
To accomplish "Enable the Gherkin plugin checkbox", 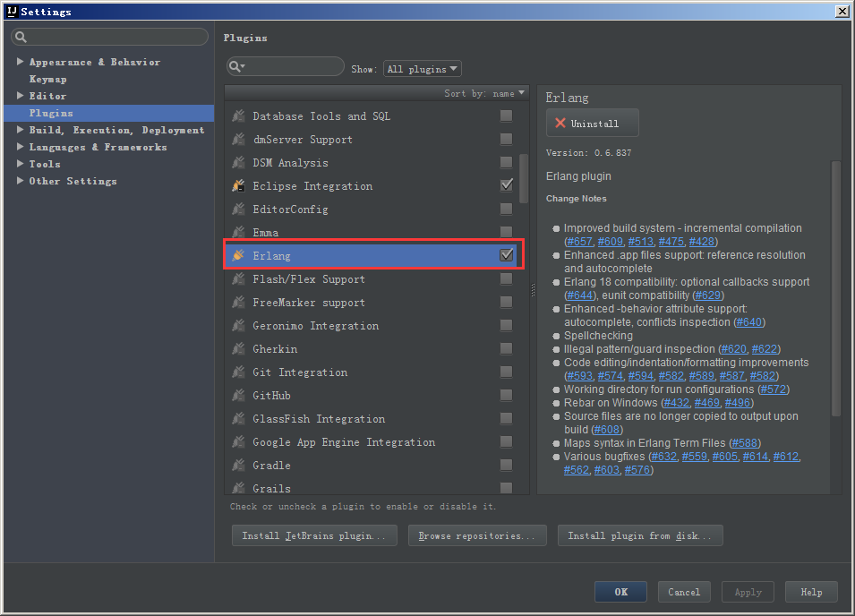I will tap(506, 348).
